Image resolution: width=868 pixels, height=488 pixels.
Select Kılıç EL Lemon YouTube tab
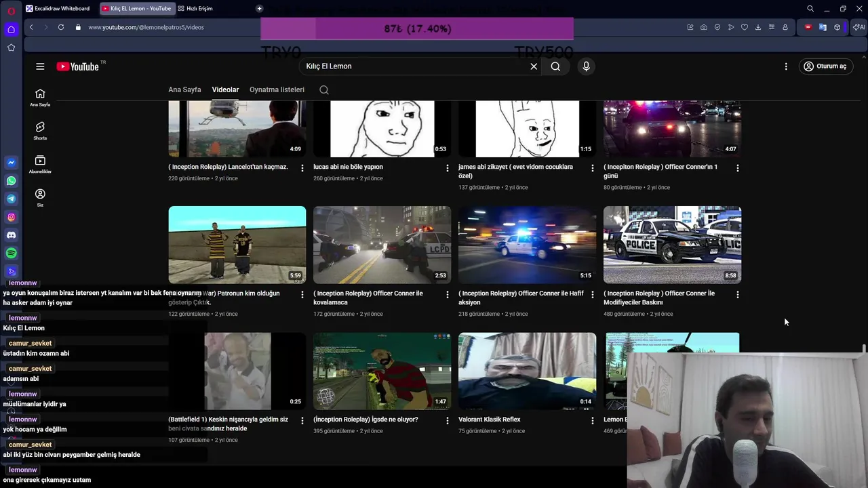pos(136,9)
